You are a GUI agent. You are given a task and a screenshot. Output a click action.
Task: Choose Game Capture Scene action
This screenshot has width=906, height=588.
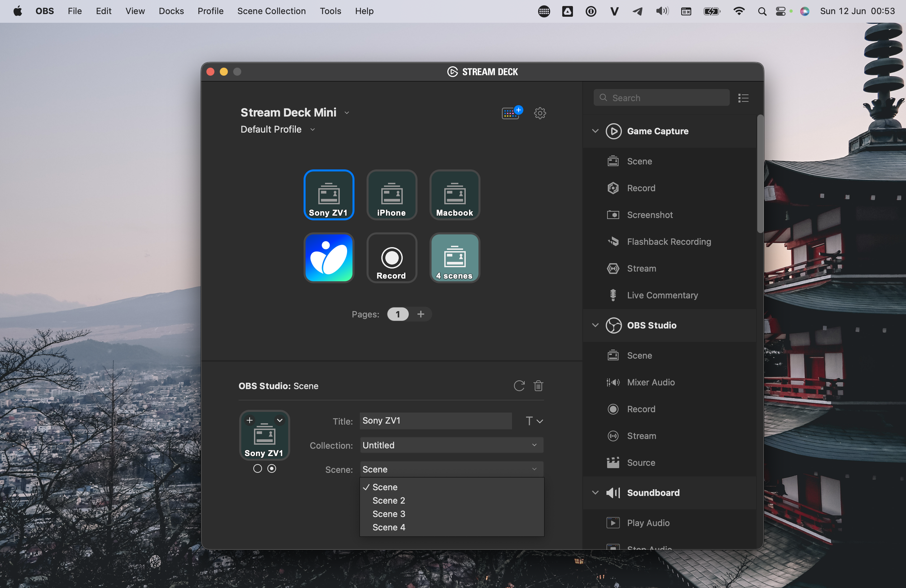click(x=669, y=161)
